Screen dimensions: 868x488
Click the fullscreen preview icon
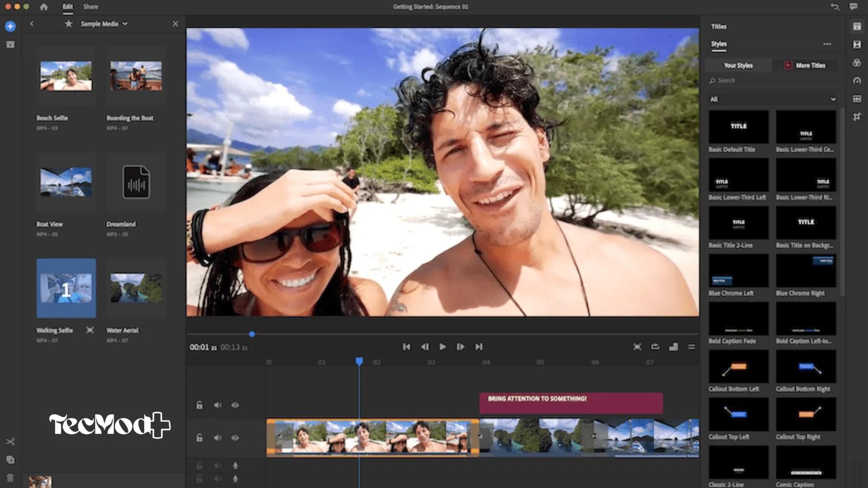pyautogui.click(x=637, y=347)
